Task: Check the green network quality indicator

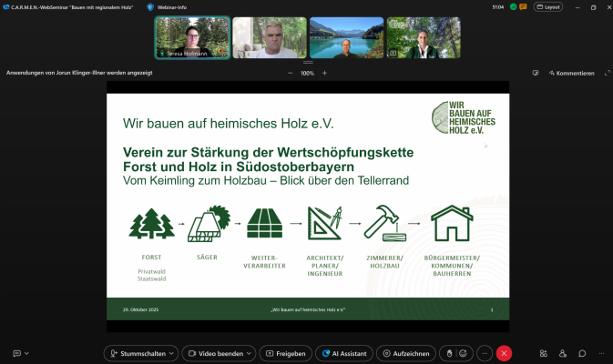Action: 514,6
